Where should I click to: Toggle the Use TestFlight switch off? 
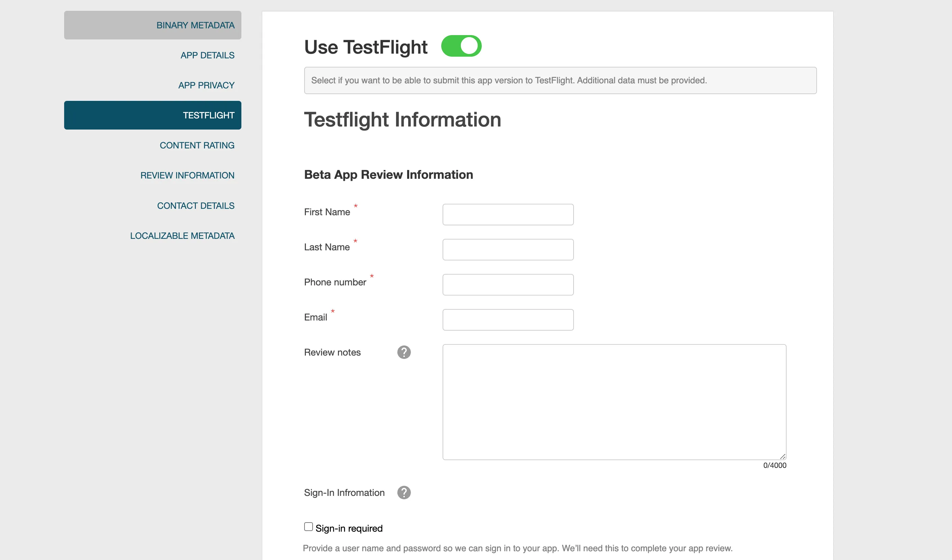tap(461, 46)
